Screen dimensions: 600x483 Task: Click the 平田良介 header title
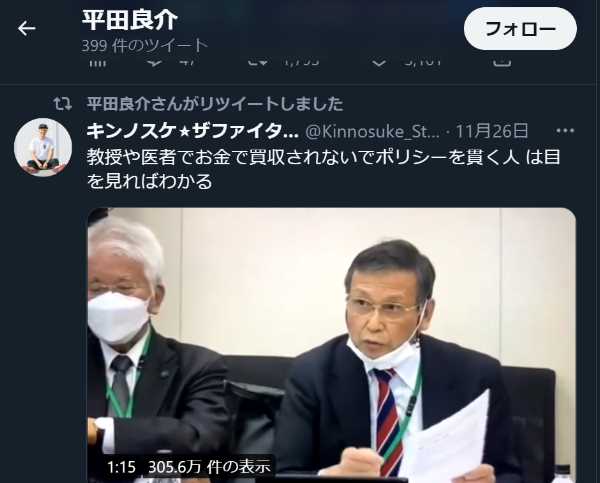pyautogui.click(x=130, y=20)
